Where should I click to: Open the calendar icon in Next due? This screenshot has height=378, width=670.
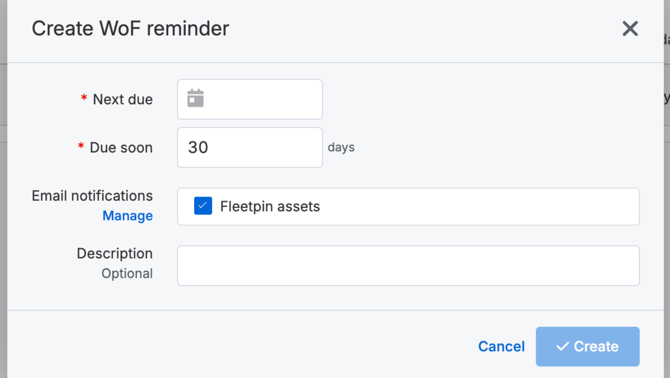pyautogui.click(x=195, y=98)
